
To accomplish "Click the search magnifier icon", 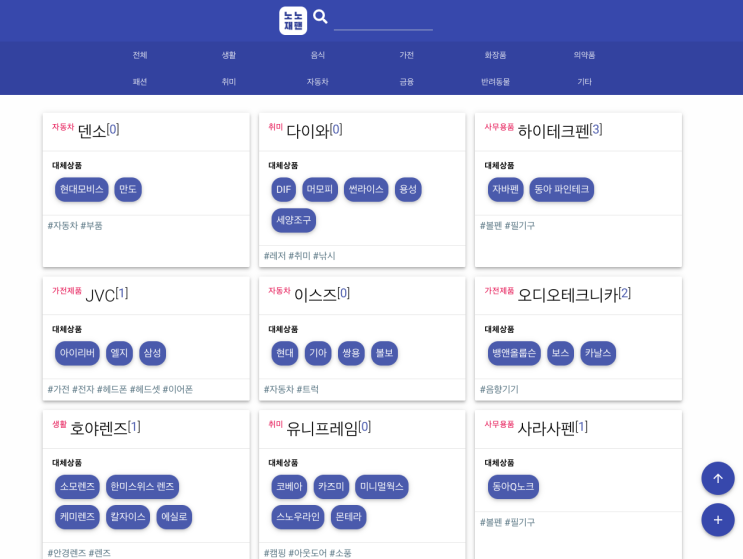I will (x=320, y=17).
